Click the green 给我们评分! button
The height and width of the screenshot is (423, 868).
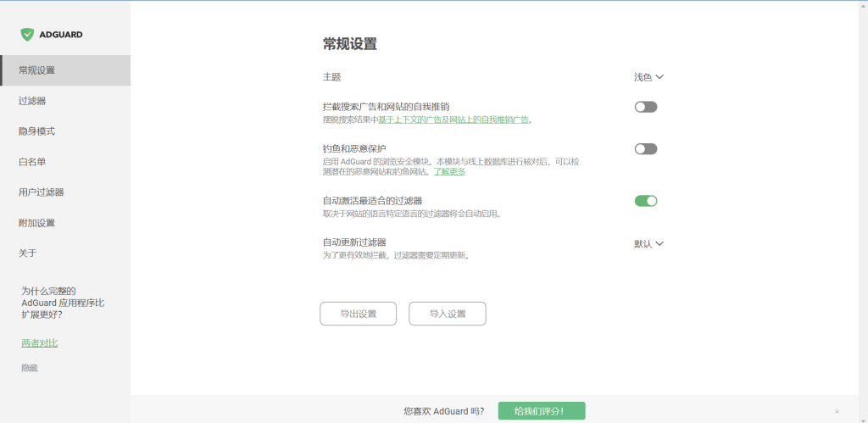point(542,411)
